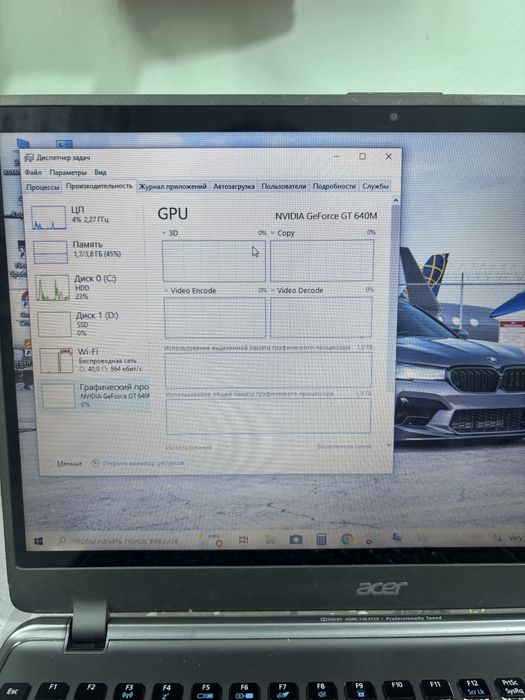Viewport: 525px width, 700px height.
Task: Open resource monitor icon link at bottom
Action: [x=95, y=462]
